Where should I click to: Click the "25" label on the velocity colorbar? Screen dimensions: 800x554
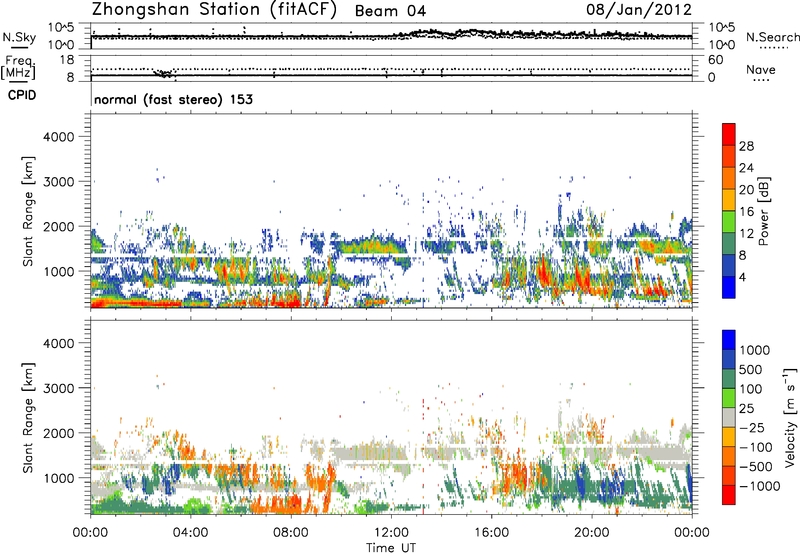[746, 409]
